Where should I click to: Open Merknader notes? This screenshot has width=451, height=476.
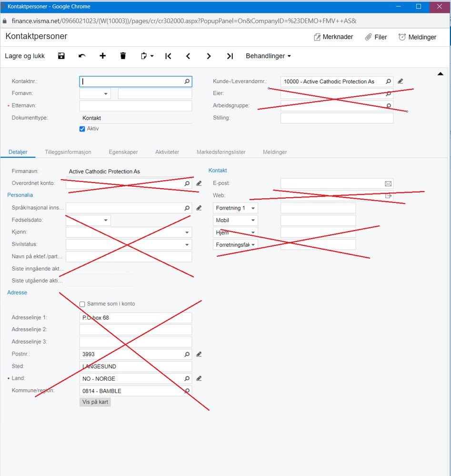point(333,37)
